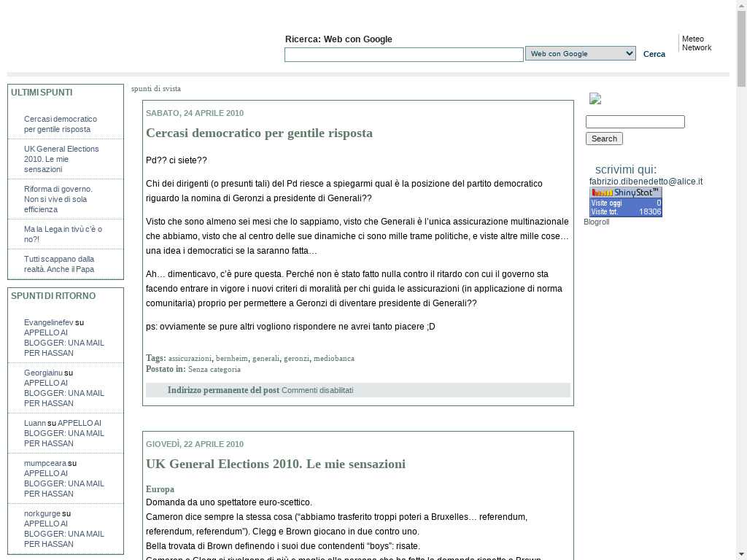Email fabrizio.dibenedetto@alice.it link
747x560 pixels.
(646, 182)
